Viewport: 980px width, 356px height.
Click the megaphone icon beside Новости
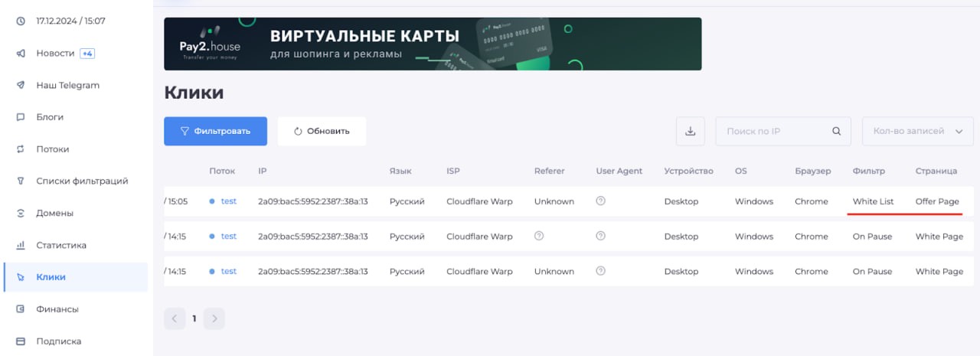click(21, 54)
